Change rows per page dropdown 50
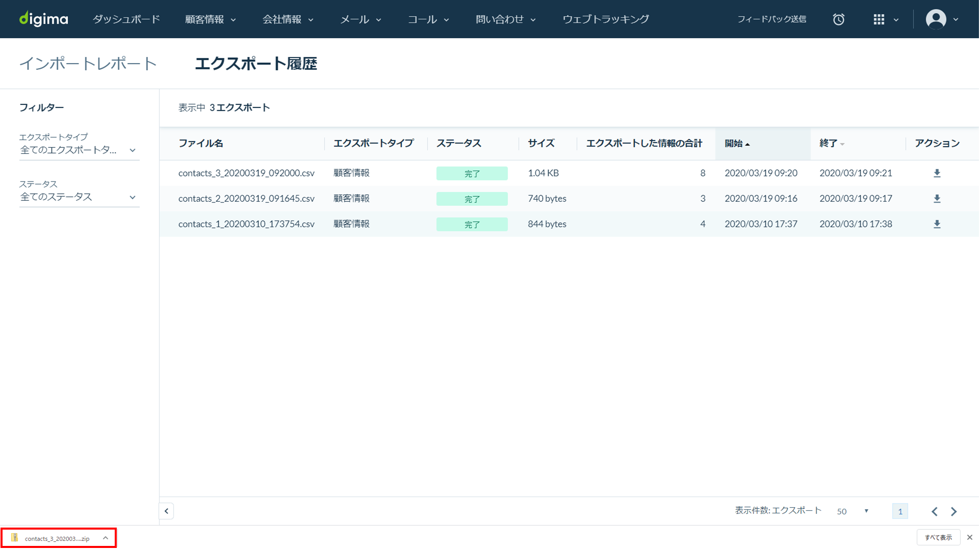The width and height of the screenshot is (980, 550). (x=853, y=511)
